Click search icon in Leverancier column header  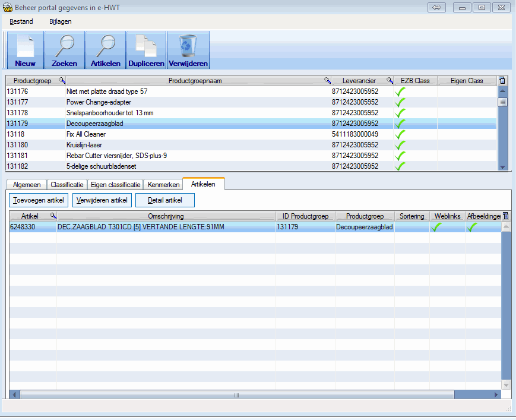click(390, 81)
